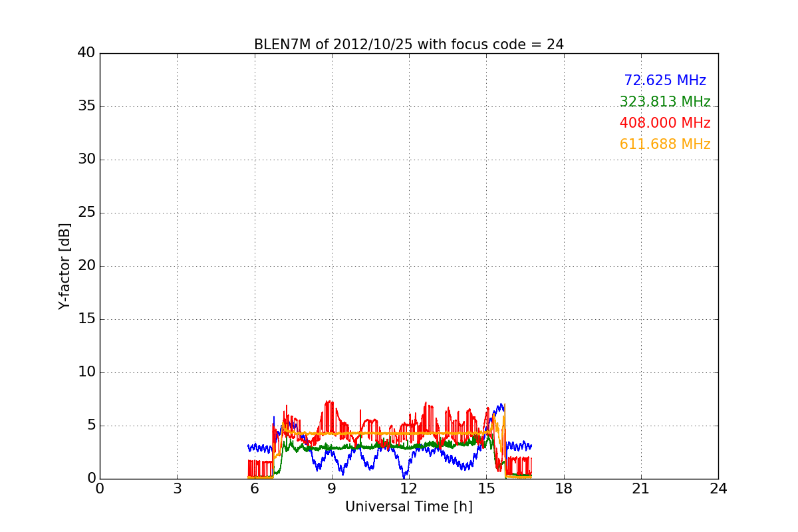
Task: Select the 72.625 MHz legend label
Action: pyautogui.click(x=665, y=80)
